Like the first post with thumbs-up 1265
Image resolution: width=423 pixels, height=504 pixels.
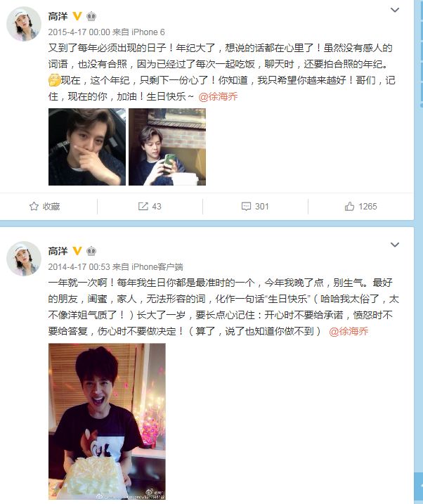[x=349, y=207]
